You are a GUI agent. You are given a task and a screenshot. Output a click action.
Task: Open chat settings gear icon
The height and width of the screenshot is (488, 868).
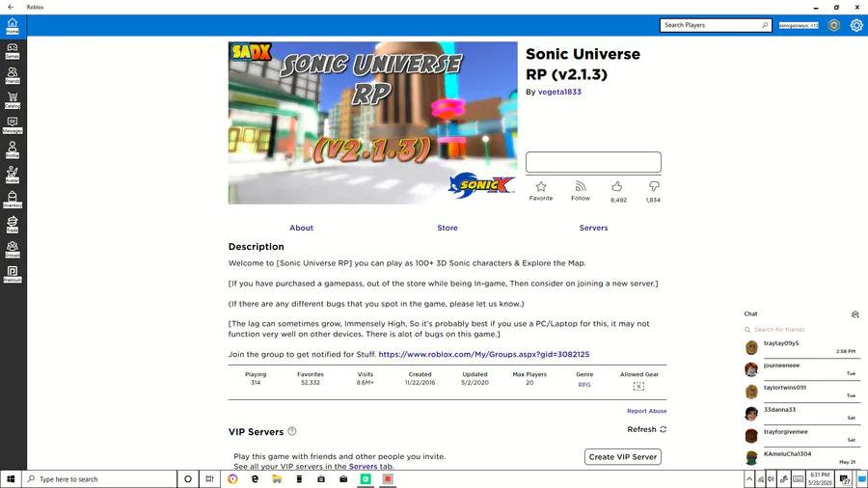[854, 314]
